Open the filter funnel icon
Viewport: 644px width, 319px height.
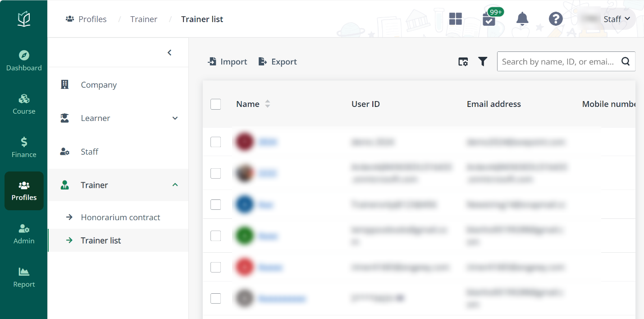(x=483, y=62)
